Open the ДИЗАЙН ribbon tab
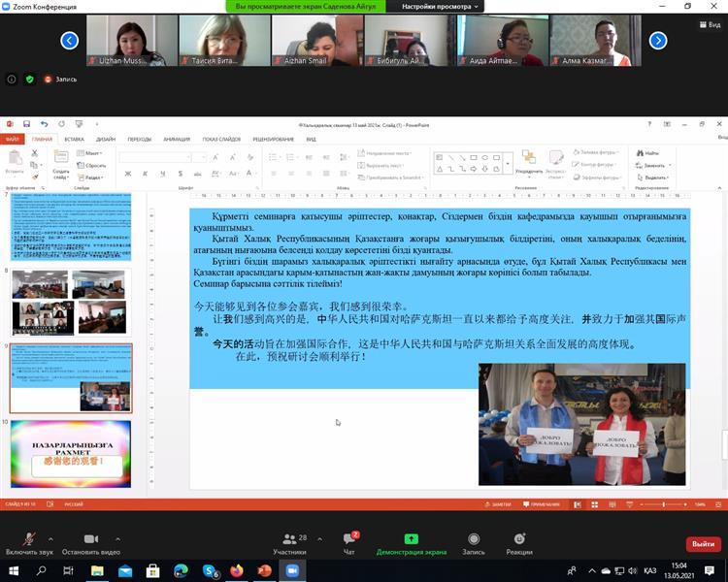The width and height of the screenshot is (728, 582). [106, 139]
